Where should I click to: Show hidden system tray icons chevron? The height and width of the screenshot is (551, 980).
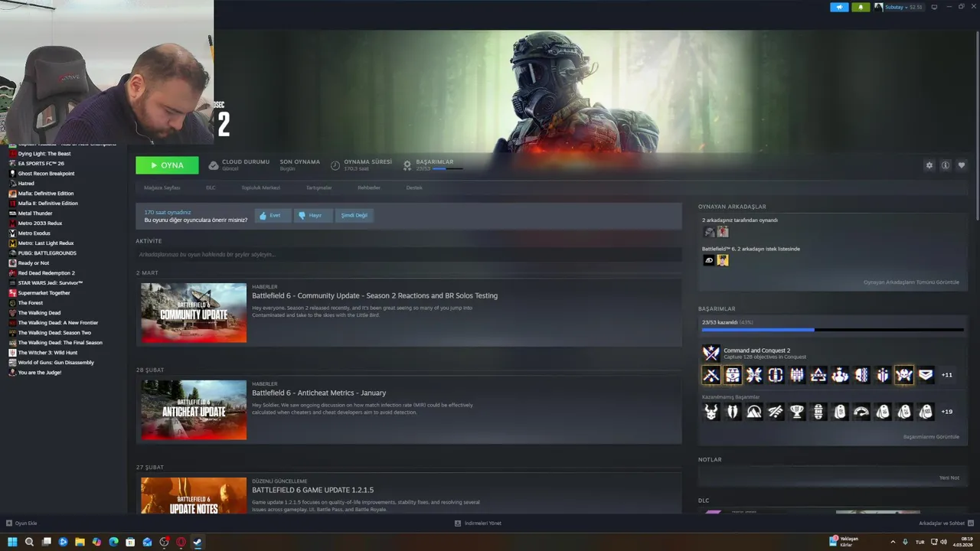click(893, 542)
